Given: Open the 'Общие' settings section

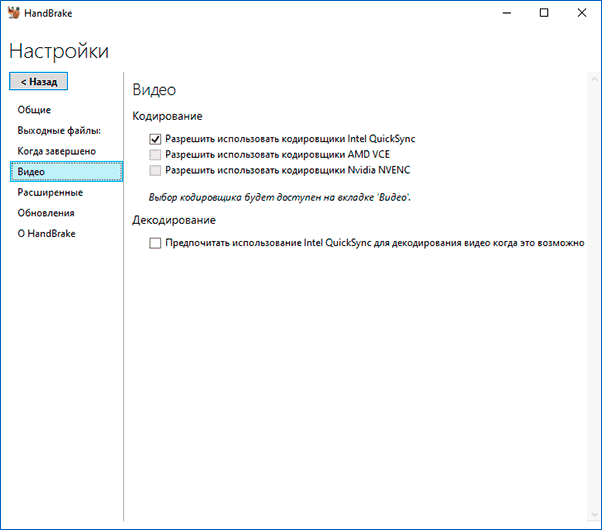Looking at the screenshot, I should 34,110.
